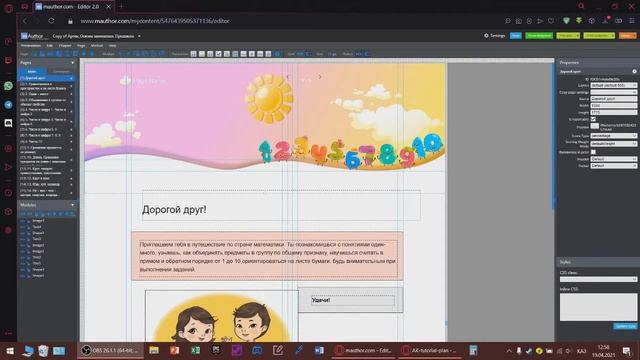This screenshot has height=360, width=640.
Task: Select page '(3) 2. Один - много'
Action: pos(47,94)
